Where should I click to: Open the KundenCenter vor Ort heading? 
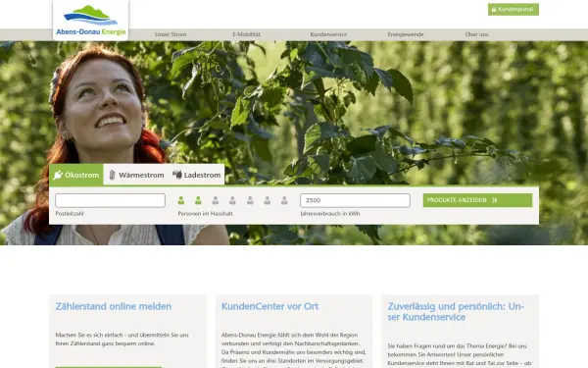(269, 306)
